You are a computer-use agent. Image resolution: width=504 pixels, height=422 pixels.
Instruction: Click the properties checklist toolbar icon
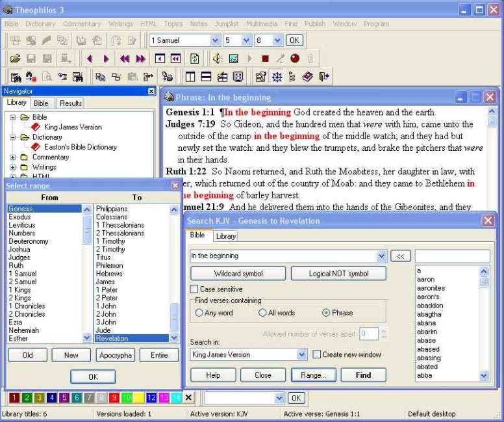(260, 77)
